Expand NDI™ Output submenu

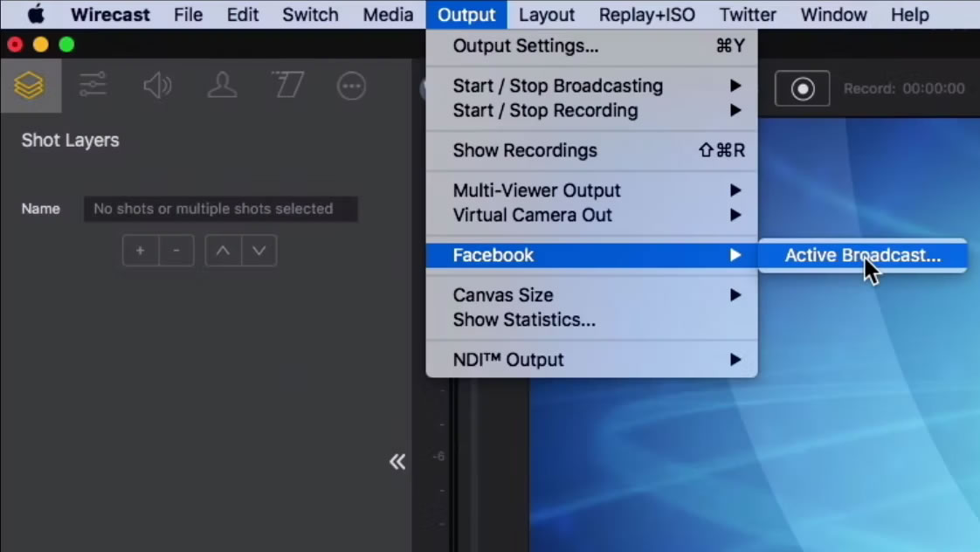tap(591, 360)
